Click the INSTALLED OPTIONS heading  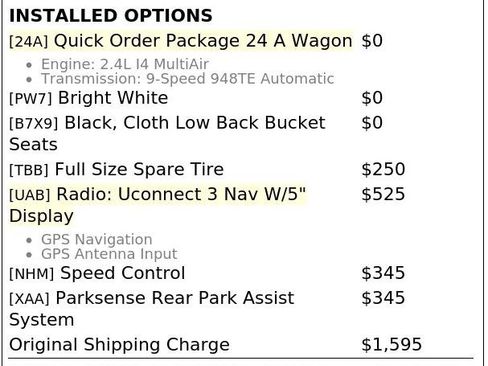[x=111, y=16]
